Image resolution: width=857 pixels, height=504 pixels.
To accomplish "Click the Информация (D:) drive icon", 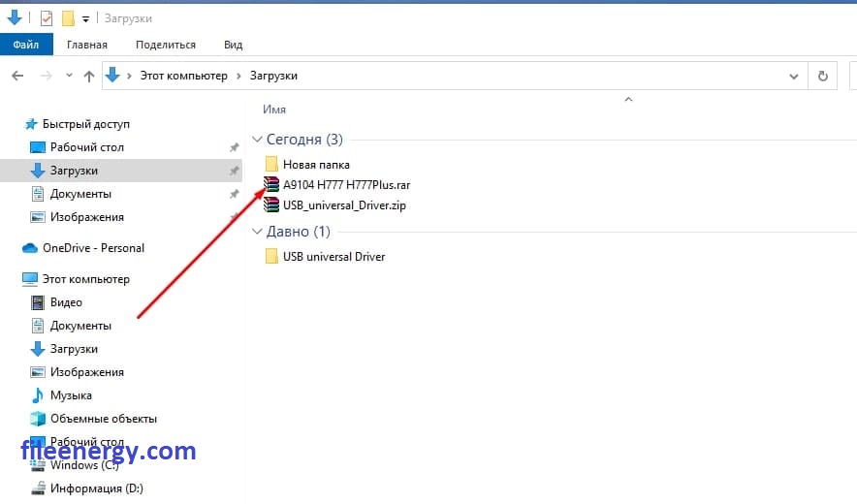I will point(38,488).
